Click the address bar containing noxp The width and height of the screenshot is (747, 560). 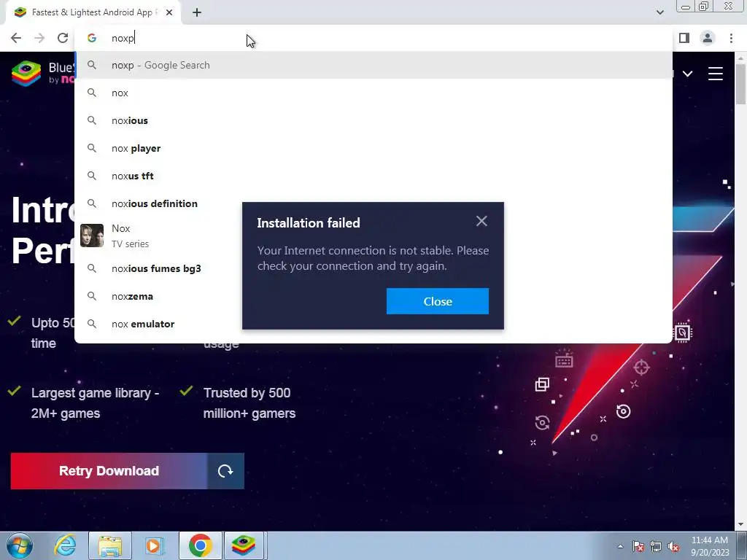coord(373,38)
